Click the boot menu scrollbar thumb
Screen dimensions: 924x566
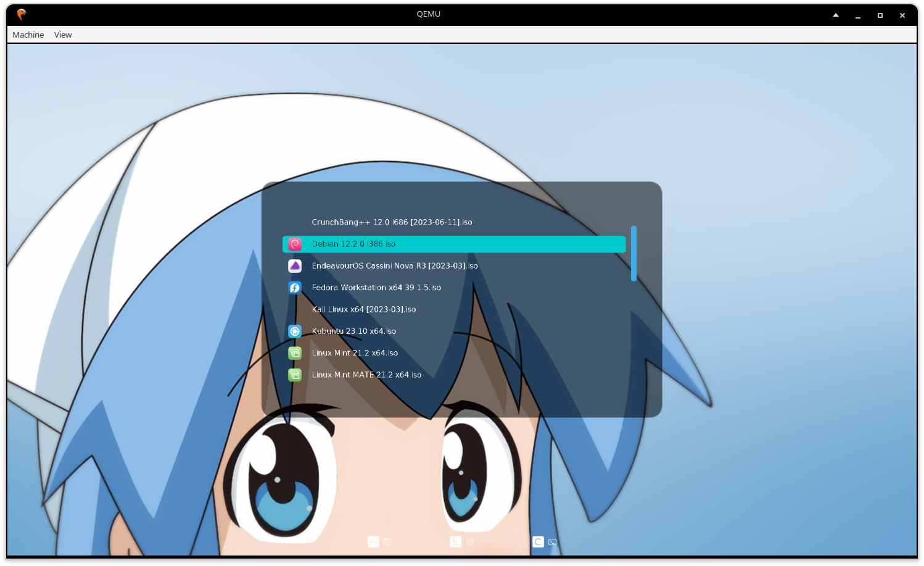[633, 254]
